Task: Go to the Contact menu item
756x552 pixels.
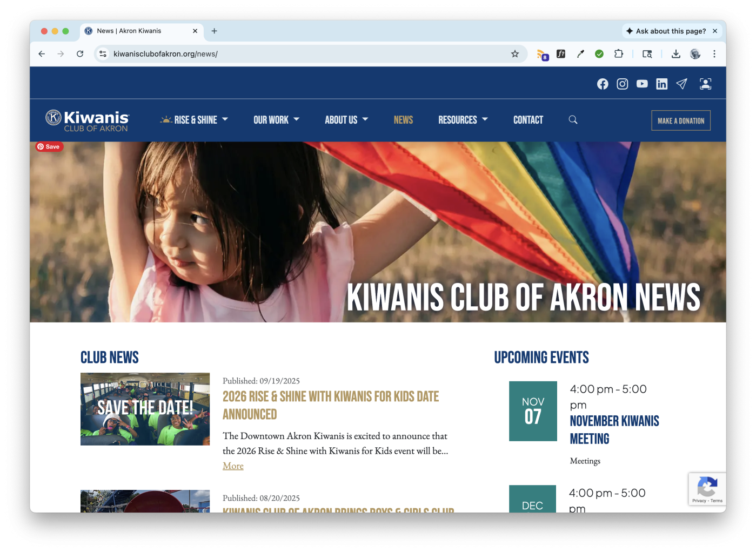Action: click(x=528, y=120)
